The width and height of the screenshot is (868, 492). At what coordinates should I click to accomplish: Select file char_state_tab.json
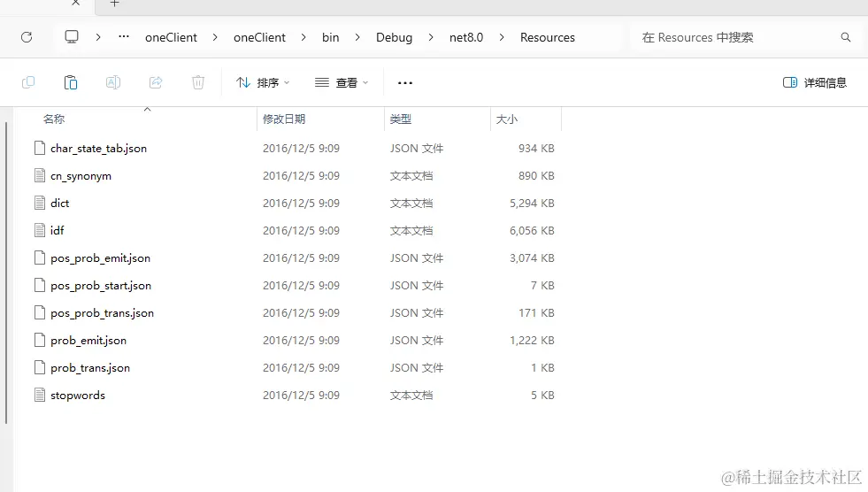click(x=98, y=149)
